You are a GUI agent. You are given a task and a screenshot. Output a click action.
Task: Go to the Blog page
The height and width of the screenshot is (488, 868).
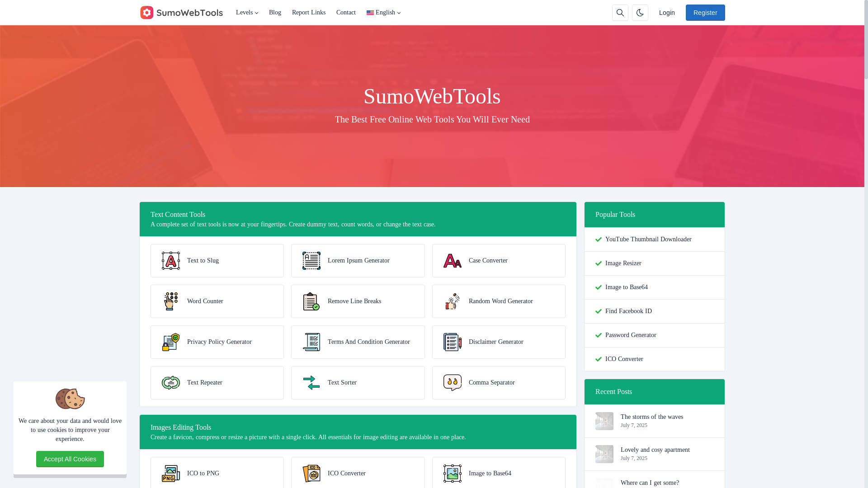pos(275,13)
